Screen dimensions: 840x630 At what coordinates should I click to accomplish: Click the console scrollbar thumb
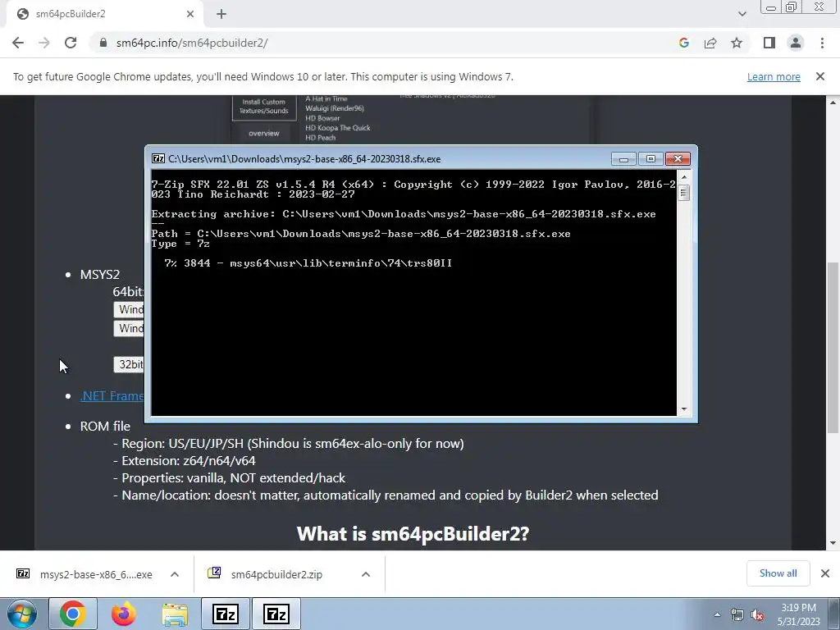(683, 192)
